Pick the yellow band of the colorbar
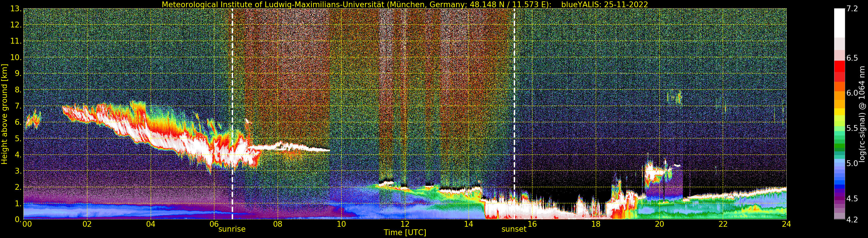The image size is (868, 238). coord(840,112)
